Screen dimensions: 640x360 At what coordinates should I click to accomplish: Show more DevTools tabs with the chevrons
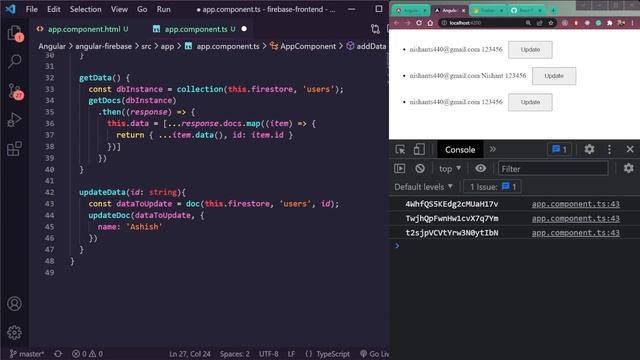coord(493,149)
